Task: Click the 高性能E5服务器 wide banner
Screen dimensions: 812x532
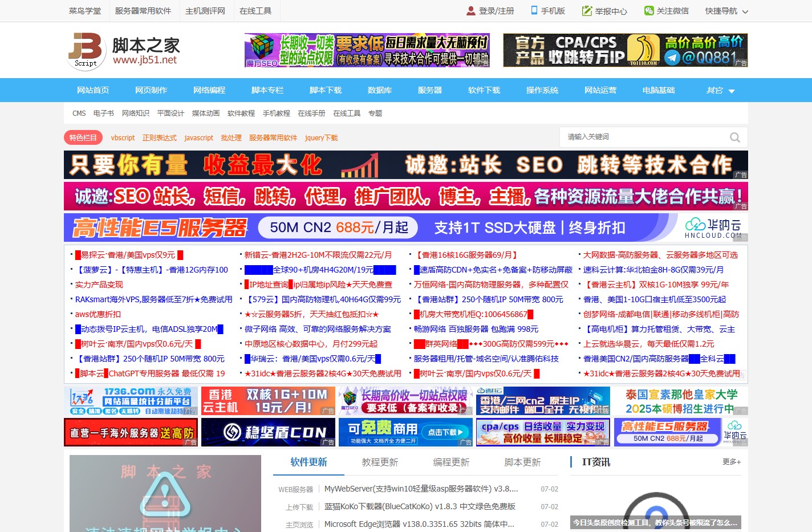Action: pos(406,228)
